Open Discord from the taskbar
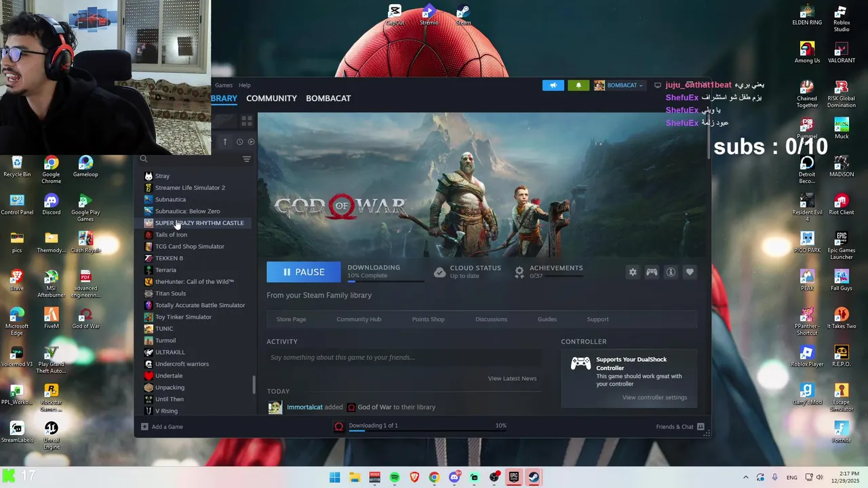This screenshot has height=488, width=868. [x=454, y=477]
